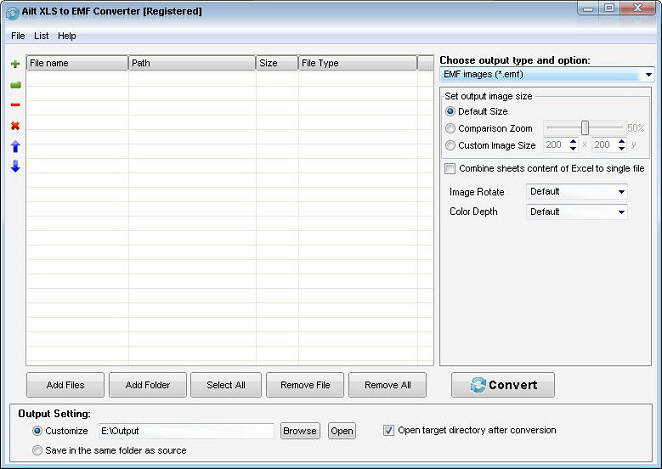This screenshot has width=662, height=469.
Task: Open the File menu
Action: point(18,36)
